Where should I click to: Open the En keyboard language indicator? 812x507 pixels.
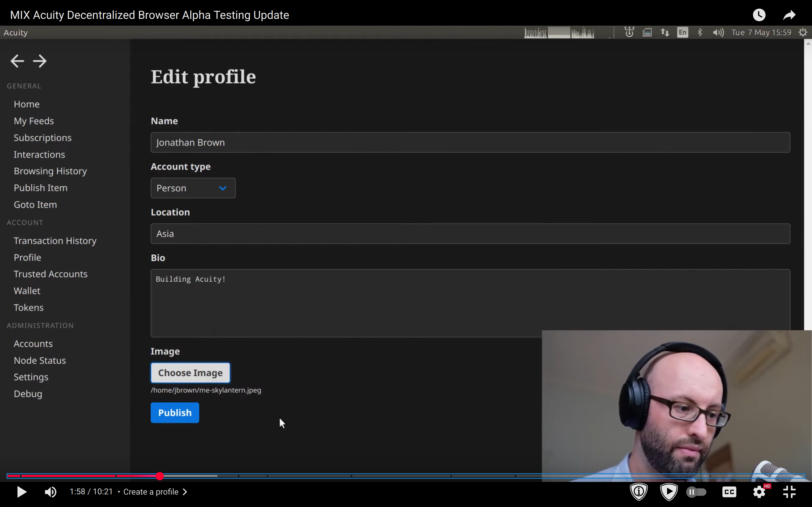tap(683, 32)
